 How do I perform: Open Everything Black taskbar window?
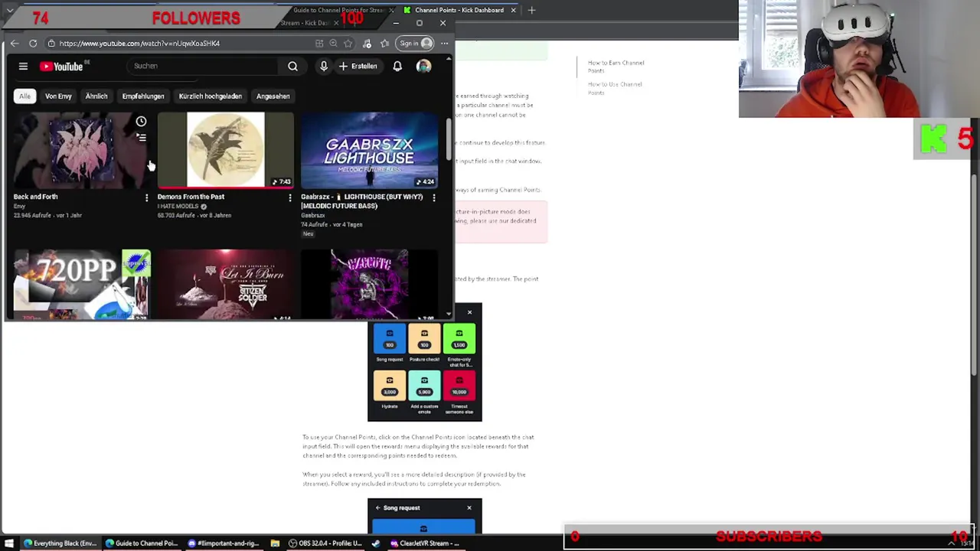(59, 543)
